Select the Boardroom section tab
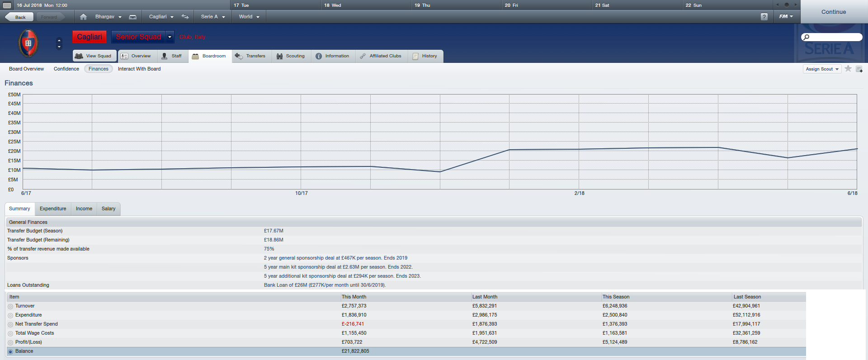Screen dimensions: 868x360 point(209,56)
